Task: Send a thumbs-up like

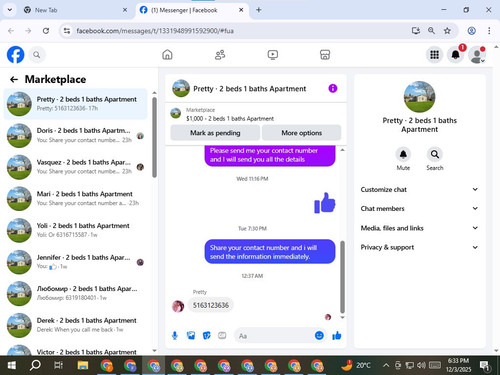Action: click(337, 335)
